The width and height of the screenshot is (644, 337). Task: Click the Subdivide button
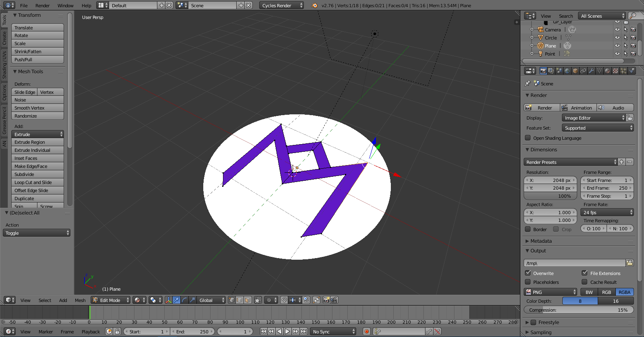click(x=37, y=174)
